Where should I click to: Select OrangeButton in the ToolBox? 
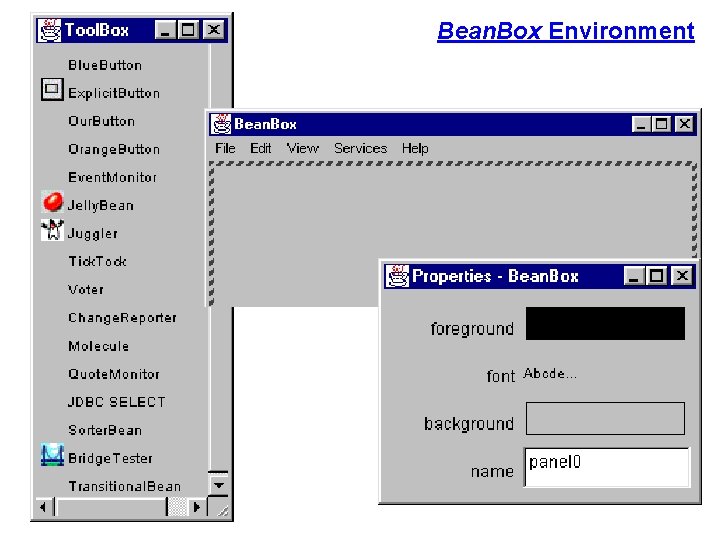(x=114, y=149)
